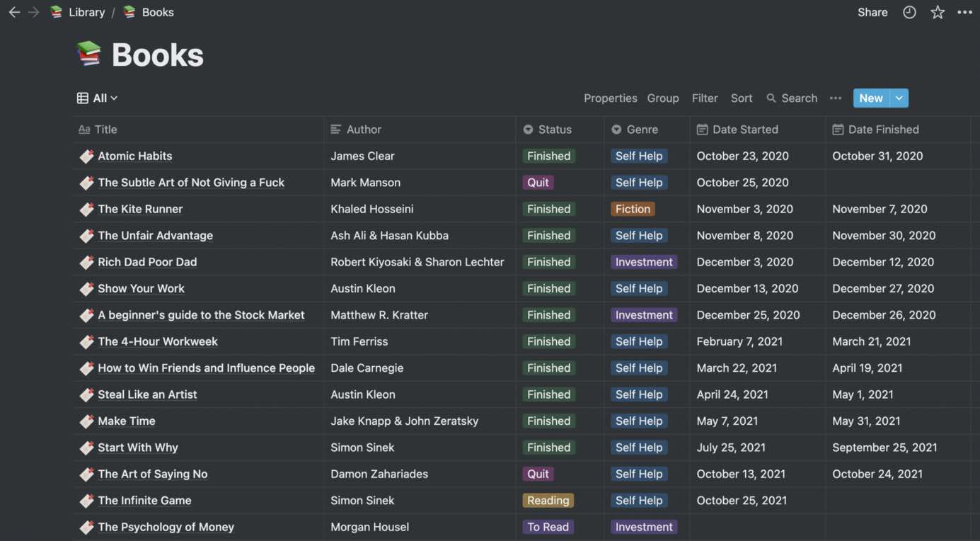Toggle the Finished status tag on The Kite Runner
This screenshot has width=980, height=541.
(x=548, y=207)
